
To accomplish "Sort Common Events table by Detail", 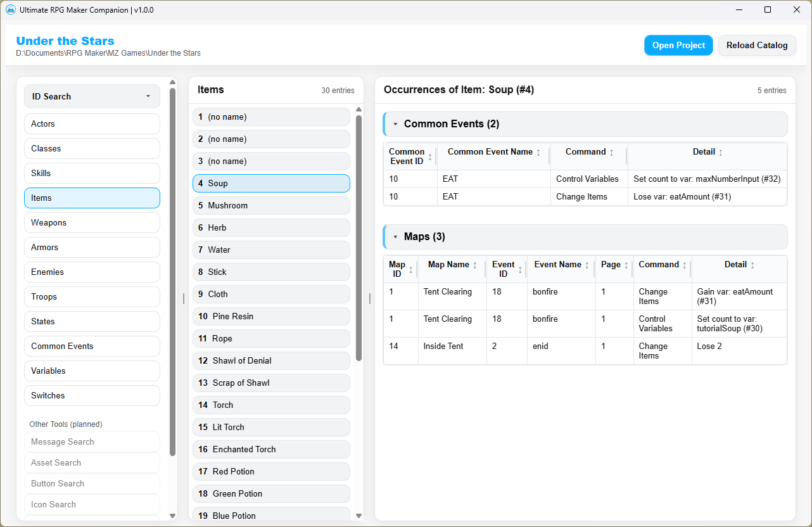I will tap(720, 152).
